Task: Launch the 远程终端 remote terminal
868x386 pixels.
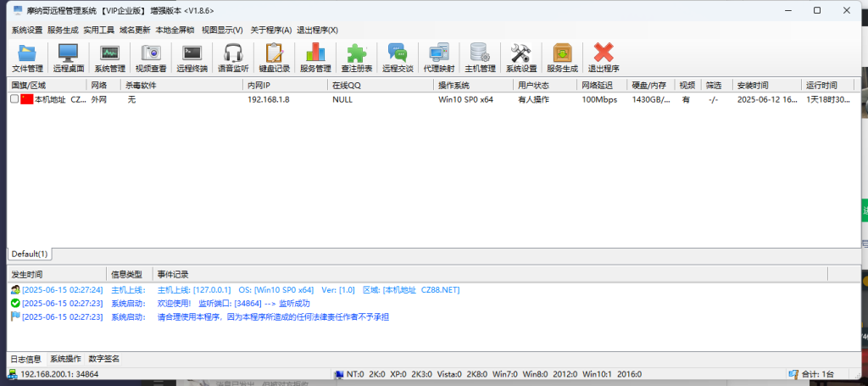Action: 192,59
